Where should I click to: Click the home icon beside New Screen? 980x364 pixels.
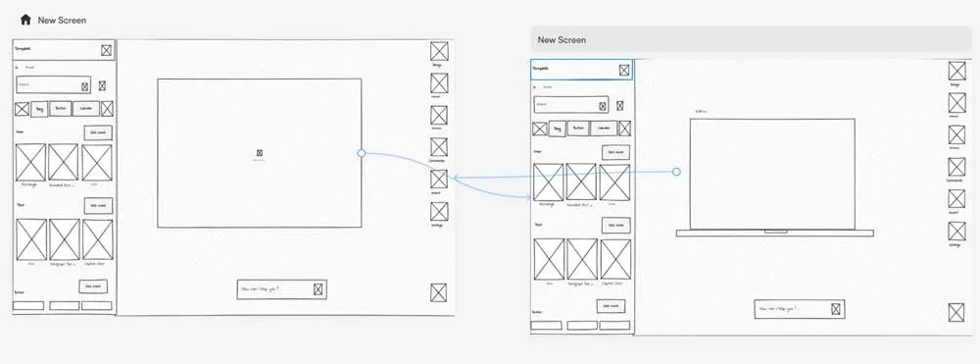coord(25,20)
